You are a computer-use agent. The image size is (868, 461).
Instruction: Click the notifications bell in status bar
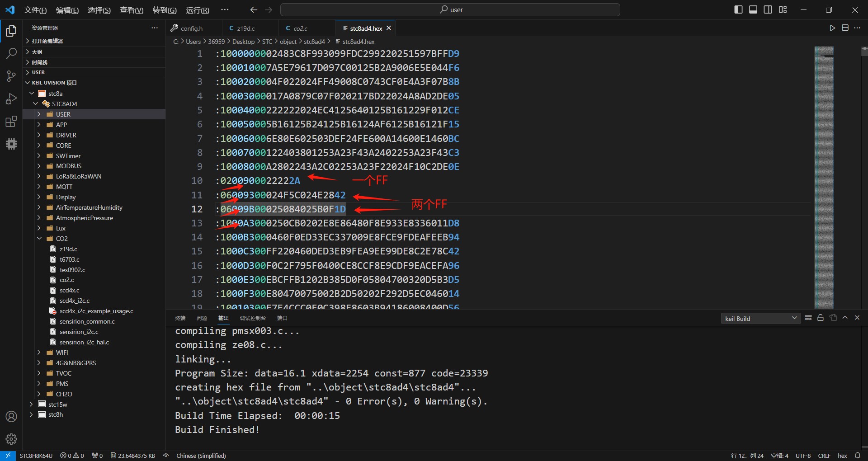857,456
